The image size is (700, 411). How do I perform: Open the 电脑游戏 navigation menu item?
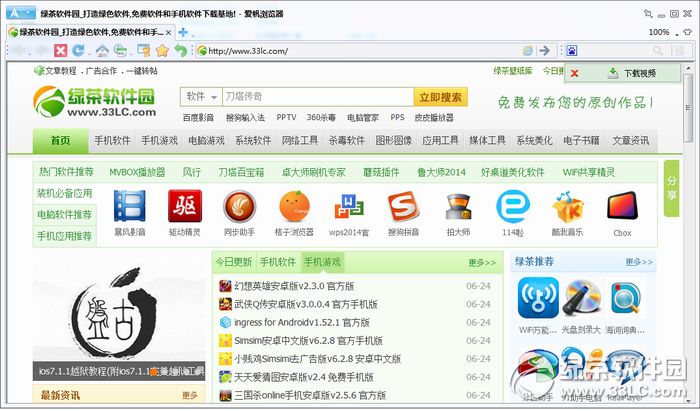coord(206,141)
